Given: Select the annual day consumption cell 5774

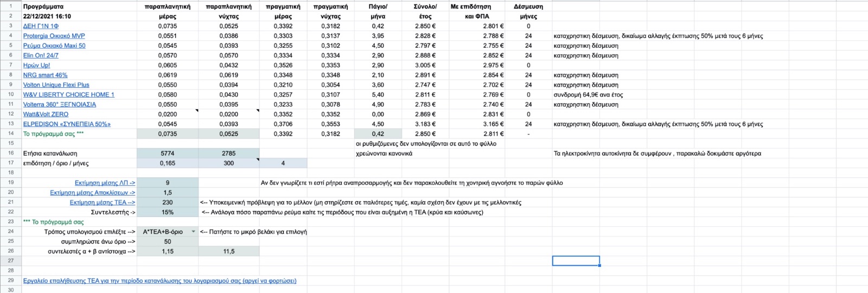Looking at the screenshot, I should point(168,154).
